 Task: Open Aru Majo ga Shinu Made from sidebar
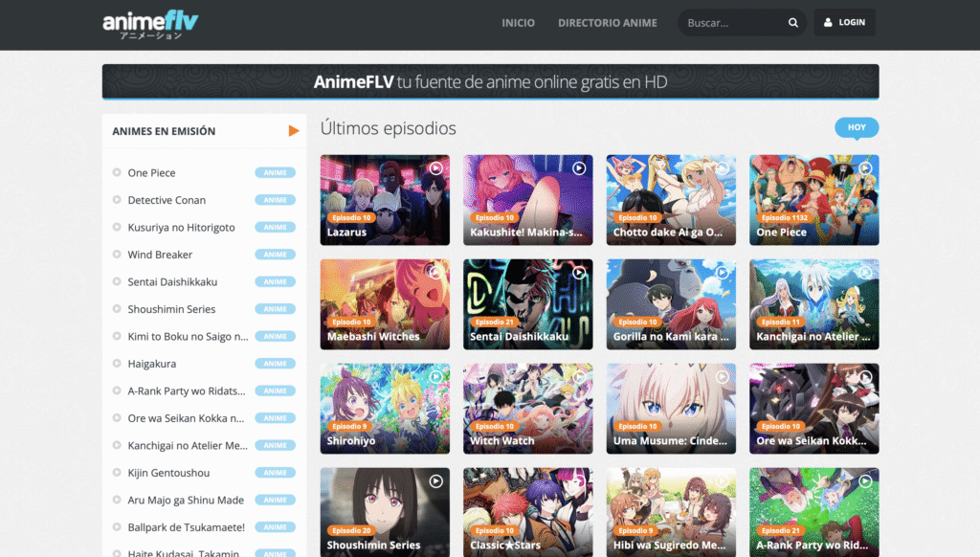(186, 501)
